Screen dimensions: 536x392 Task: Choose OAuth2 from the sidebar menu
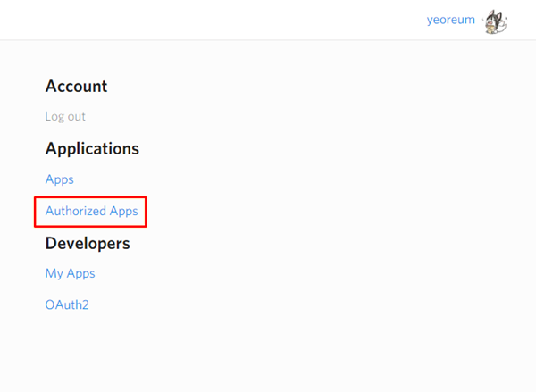coord(67,305)
